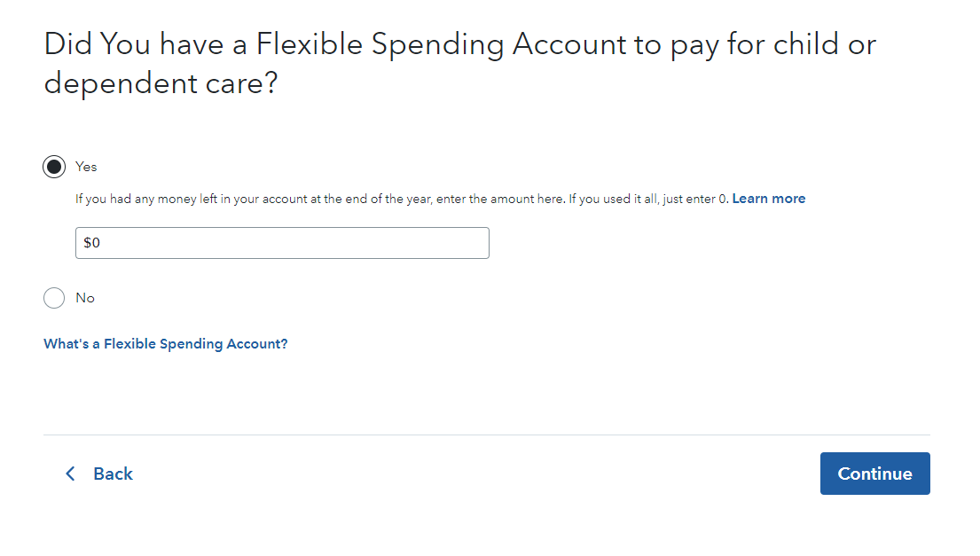Click the 'No' option label text
This screenshot has height=556, width=980.
coord(85,298)
